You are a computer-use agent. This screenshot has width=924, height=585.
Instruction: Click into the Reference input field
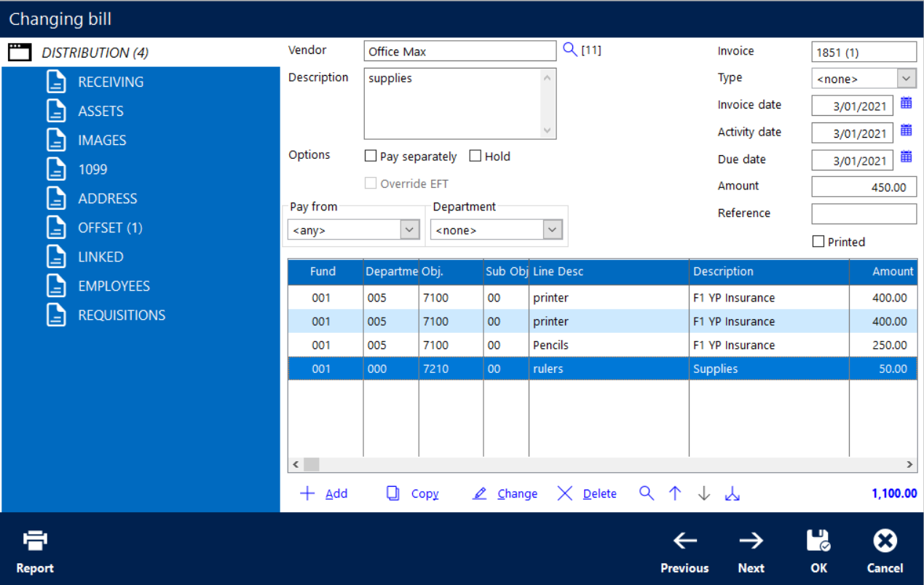pos(864,213)
